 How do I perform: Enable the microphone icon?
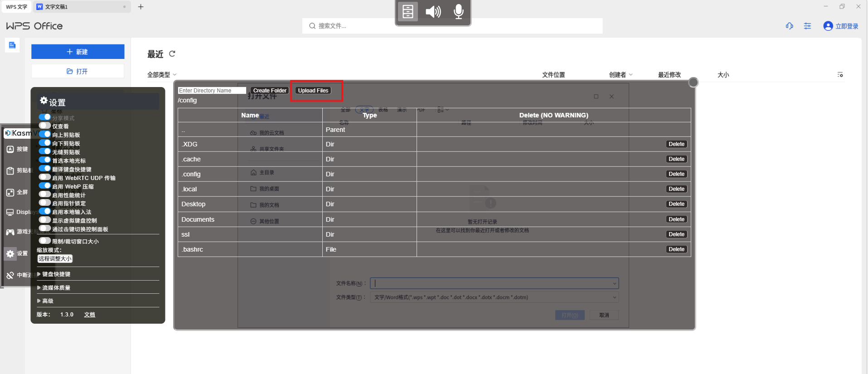[458, 11]
